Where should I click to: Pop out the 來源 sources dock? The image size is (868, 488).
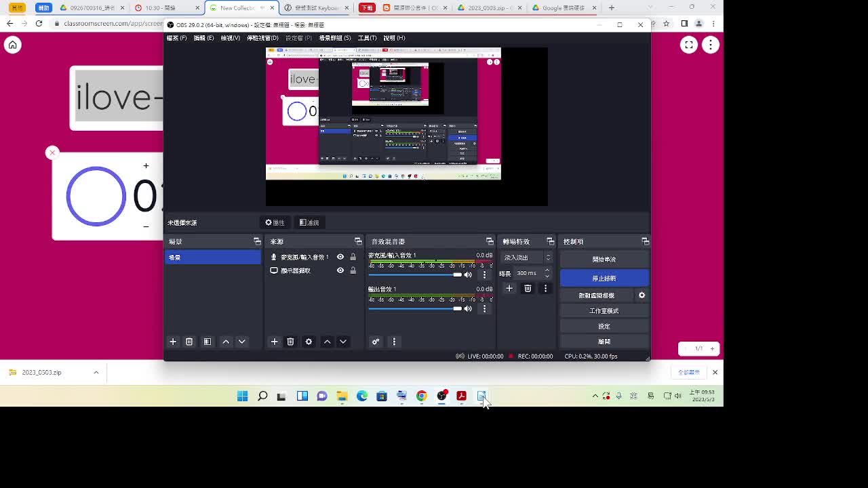tap(358, 241)
